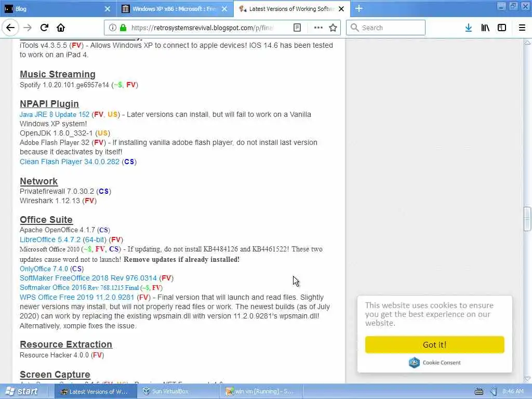Click the Office Suite heading
Screen dimensions: 532x399
46,220
